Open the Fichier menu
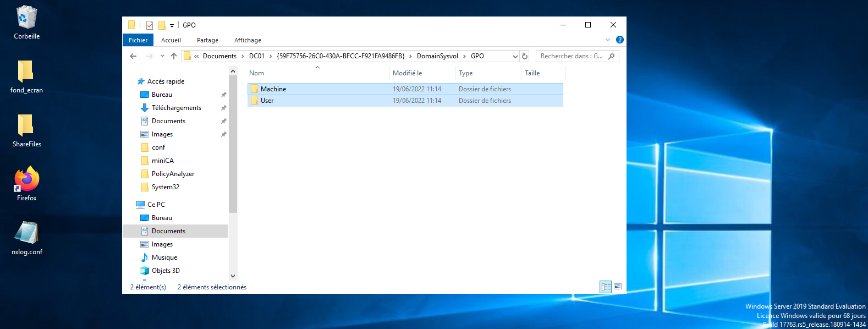The height and width of the screenshot is (329, 868). click(138, 40)
